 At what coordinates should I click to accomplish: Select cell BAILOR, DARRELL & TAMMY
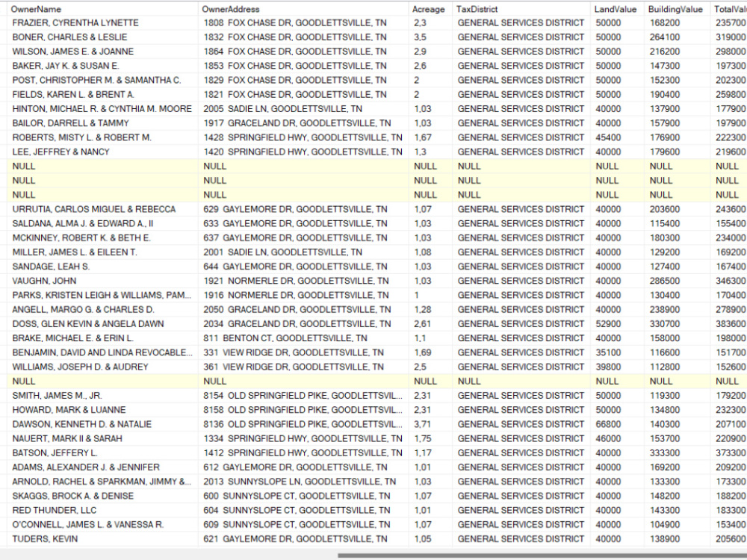point(102,123)
